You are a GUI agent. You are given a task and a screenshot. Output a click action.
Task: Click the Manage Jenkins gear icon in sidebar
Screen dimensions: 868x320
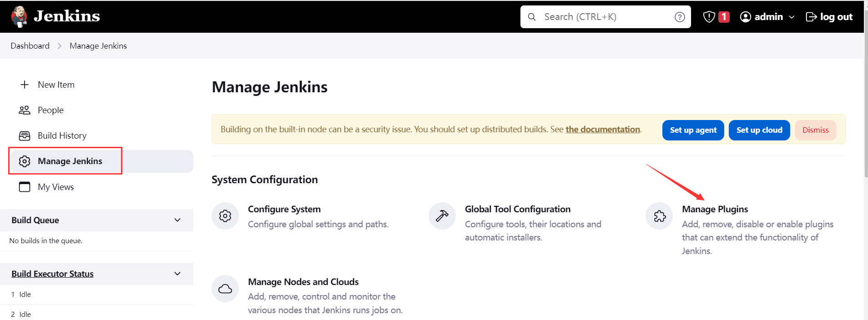25,161
